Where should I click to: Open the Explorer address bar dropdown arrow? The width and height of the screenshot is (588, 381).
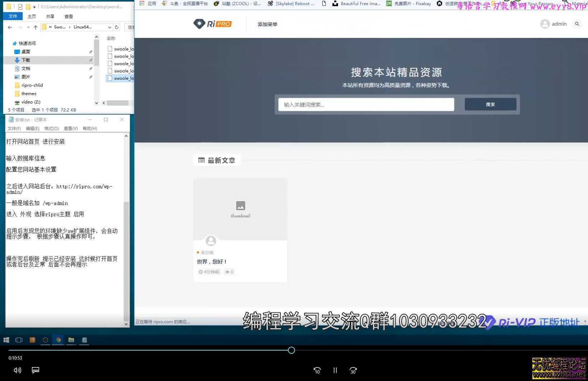110,27
